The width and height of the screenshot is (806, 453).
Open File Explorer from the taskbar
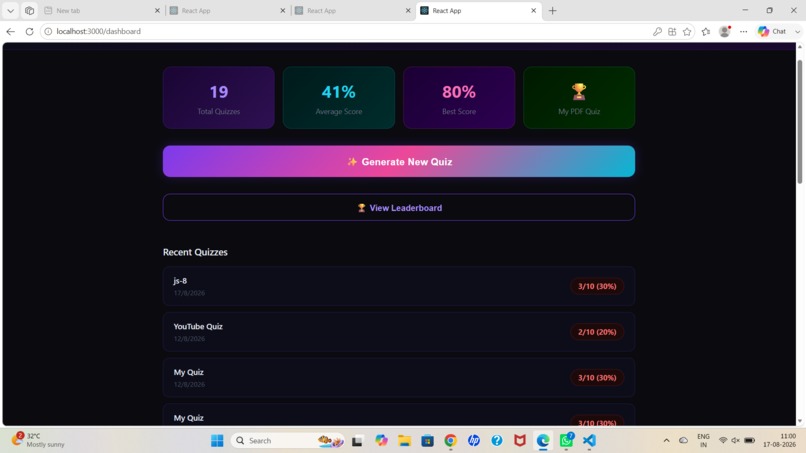(405, 441)
